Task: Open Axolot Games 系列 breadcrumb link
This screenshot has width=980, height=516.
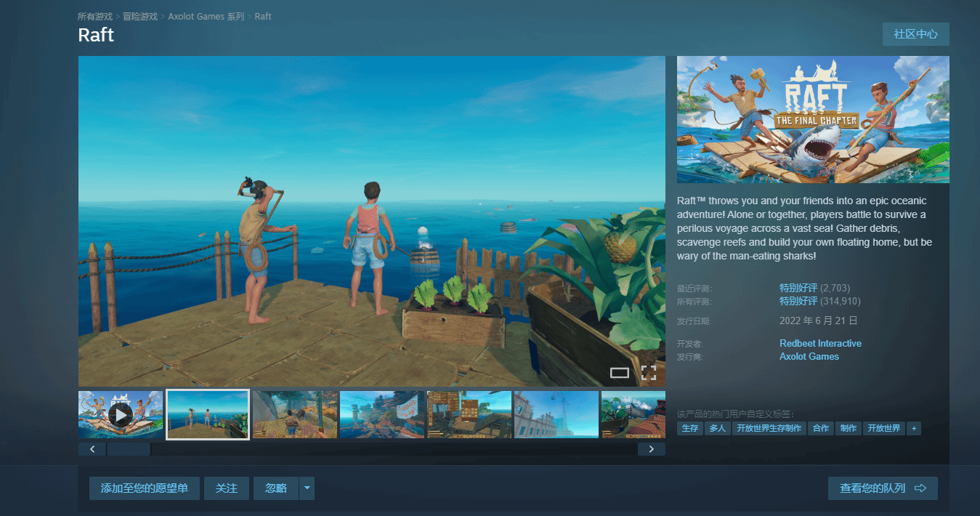Action: (x=206, y=16)
